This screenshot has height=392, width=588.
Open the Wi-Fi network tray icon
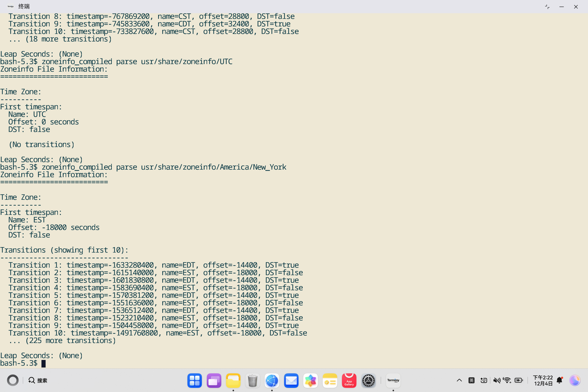coord(507,381)
